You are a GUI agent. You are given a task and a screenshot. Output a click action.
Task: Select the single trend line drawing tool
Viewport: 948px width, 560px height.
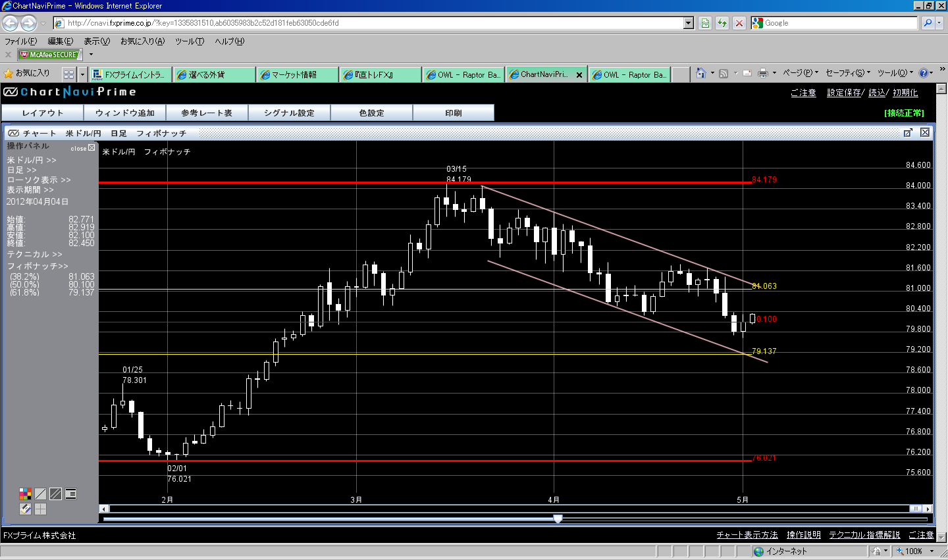41,494
